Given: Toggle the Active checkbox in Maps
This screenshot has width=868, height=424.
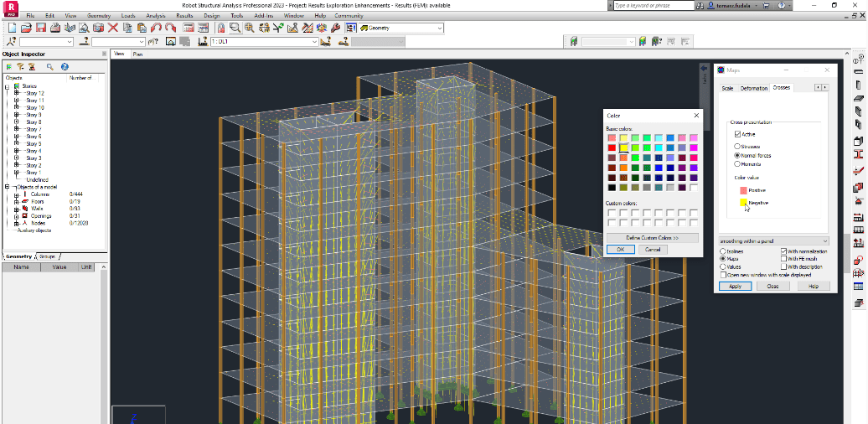Looking at the screenshot, I should (737, 134).
